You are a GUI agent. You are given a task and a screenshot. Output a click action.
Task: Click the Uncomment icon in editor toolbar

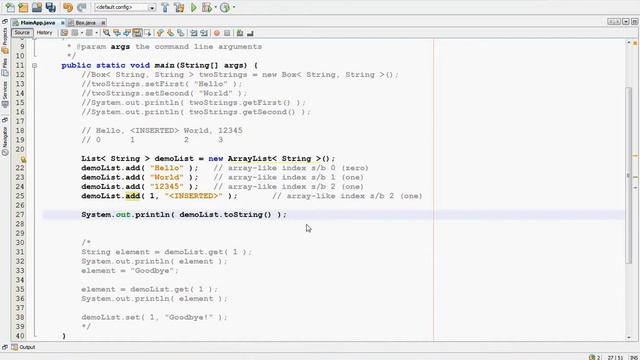click(x=250, y=33)
